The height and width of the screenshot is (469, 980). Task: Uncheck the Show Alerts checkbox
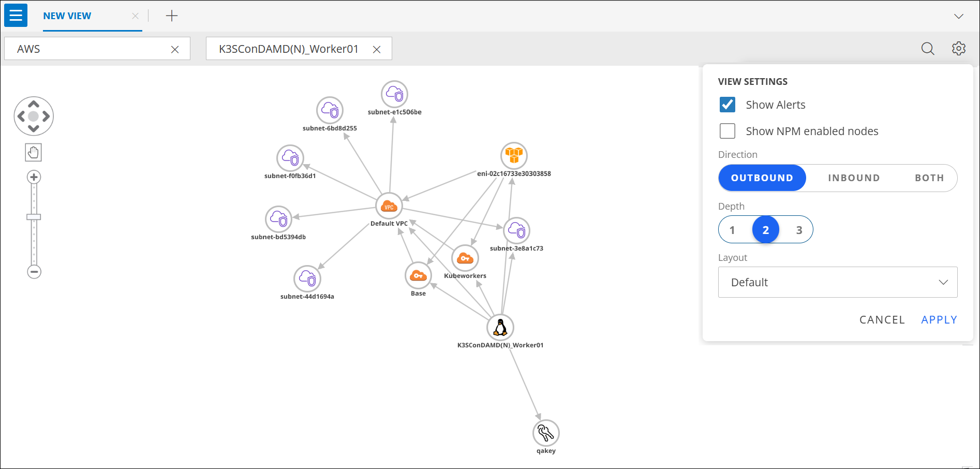[x=727, y=105]
